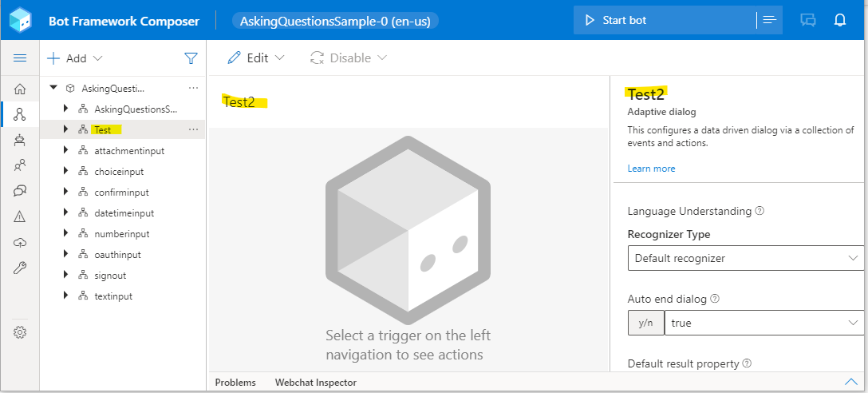Screen dimensions: 868x393
Task: Open more options for AskingQuesti... root
Action: click(x=193, y=88)
